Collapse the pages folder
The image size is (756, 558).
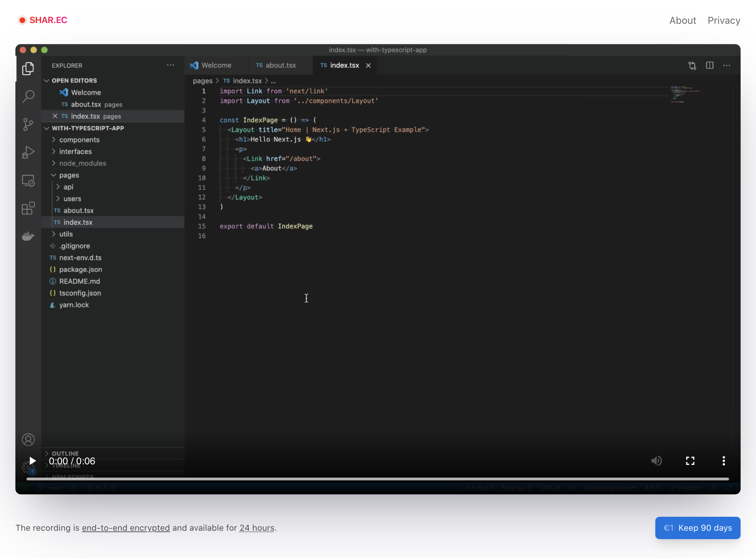(69, 175)
